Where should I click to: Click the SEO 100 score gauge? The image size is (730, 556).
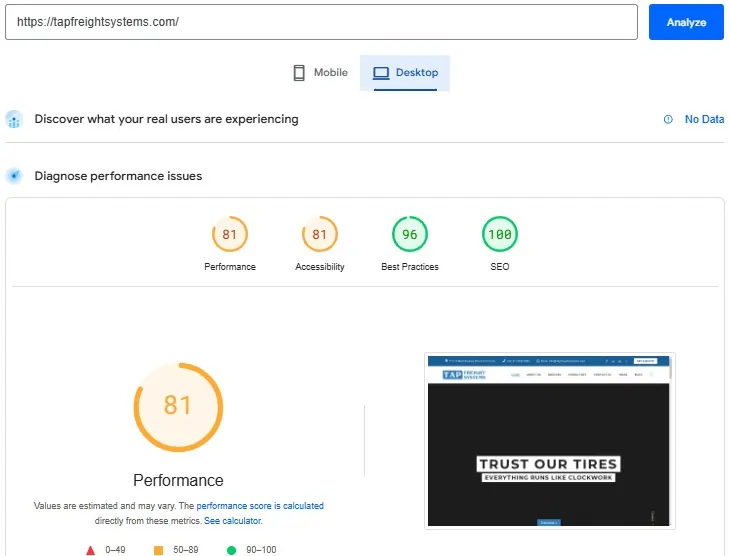(500, 234)
